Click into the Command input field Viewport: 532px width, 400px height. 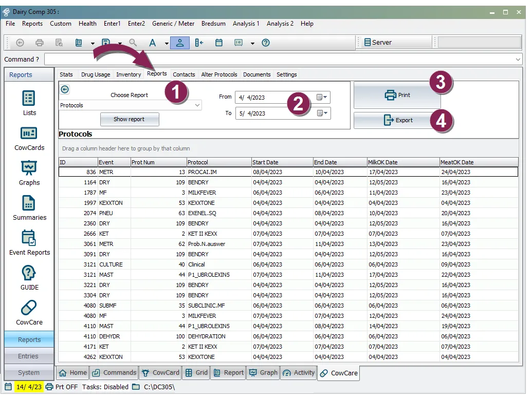pos(280,60)
